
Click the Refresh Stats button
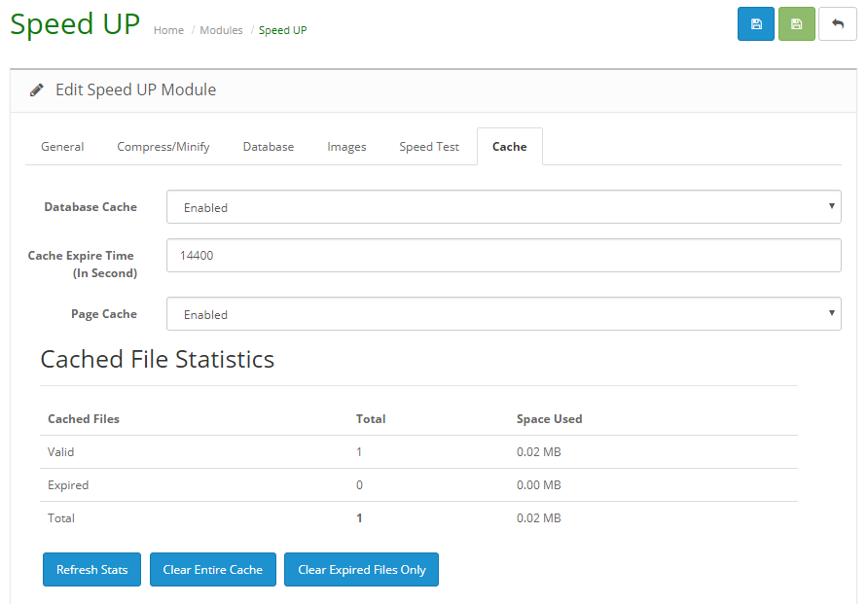[x=91, y=569]
